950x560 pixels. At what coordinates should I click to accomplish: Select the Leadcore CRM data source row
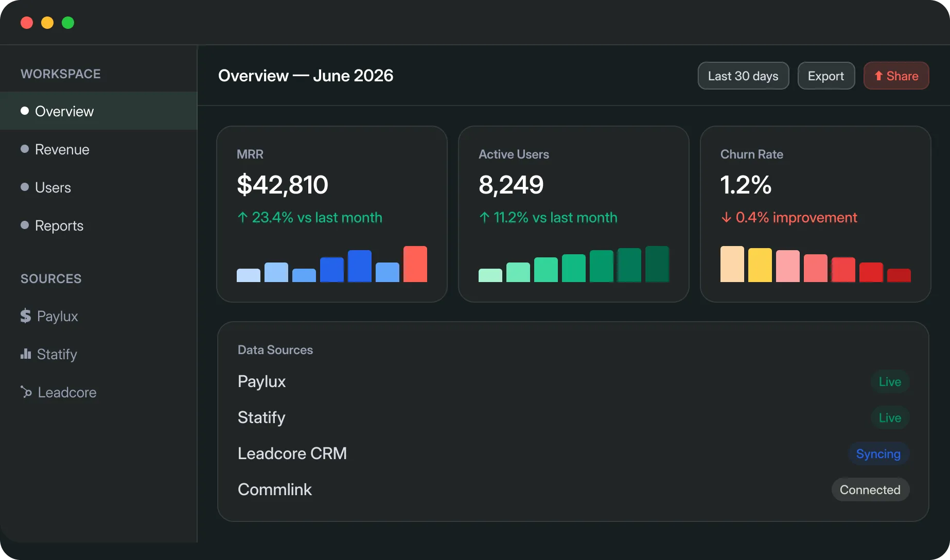[x=573, y=453]
